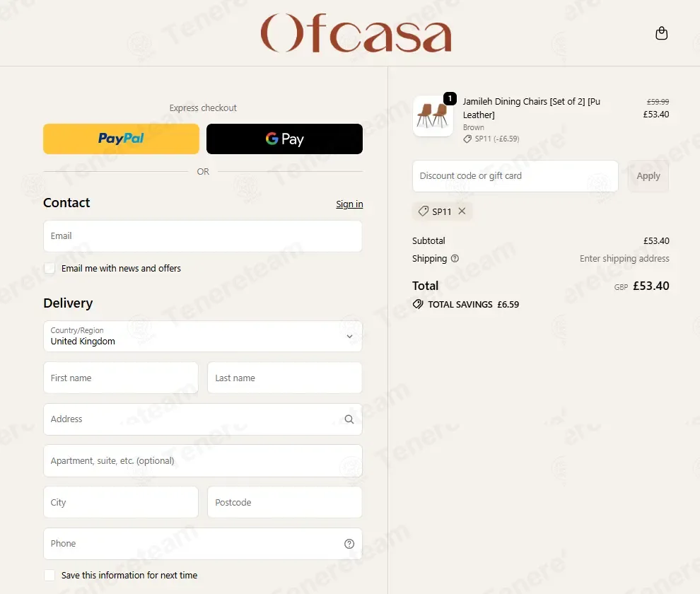The width and height of the screenshot is (700, 594).
Task: Click the struck-through £59.99 price
Action: pos(658,102)
